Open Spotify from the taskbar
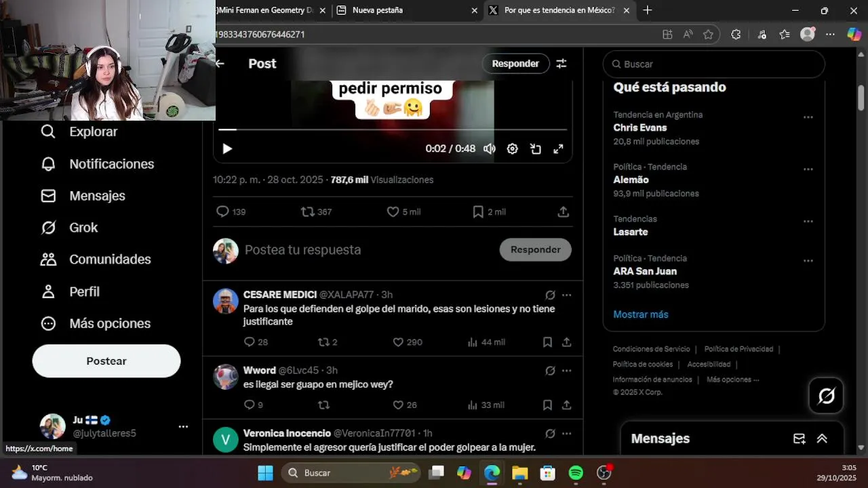 click(576, 472)
